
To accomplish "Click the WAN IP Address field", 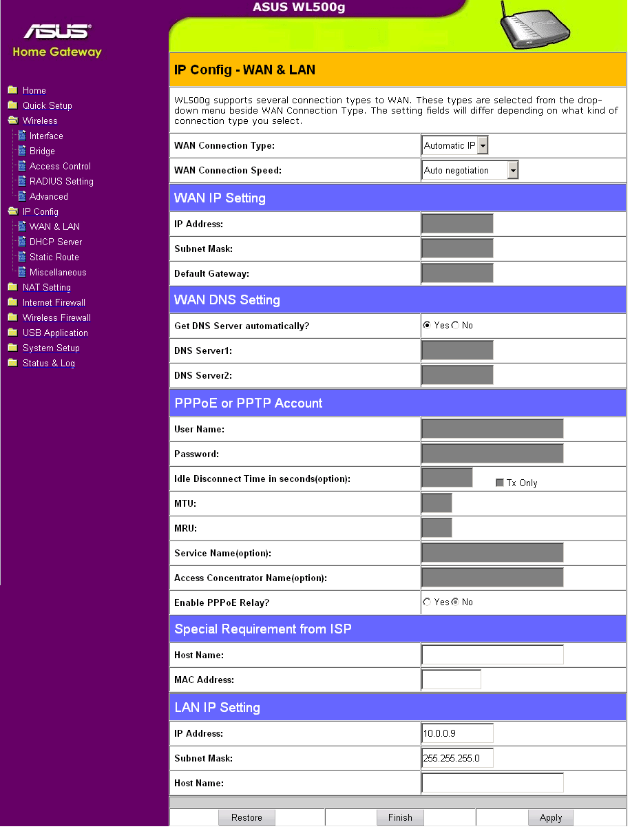I will tap(458, 224).
